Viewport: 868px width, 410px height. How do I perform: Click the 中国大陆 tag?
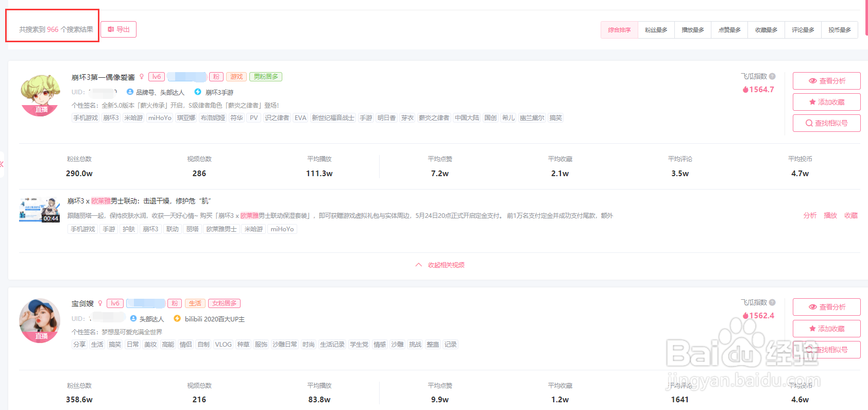click(468, 118)
